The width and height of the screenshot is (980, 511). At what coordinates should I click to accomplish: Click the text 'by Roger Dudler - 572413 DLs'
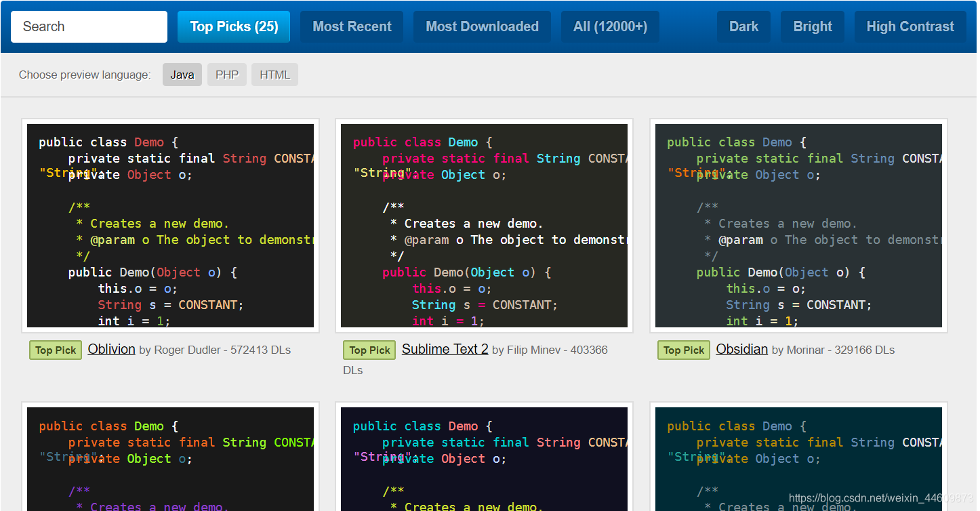coord(215,350)
